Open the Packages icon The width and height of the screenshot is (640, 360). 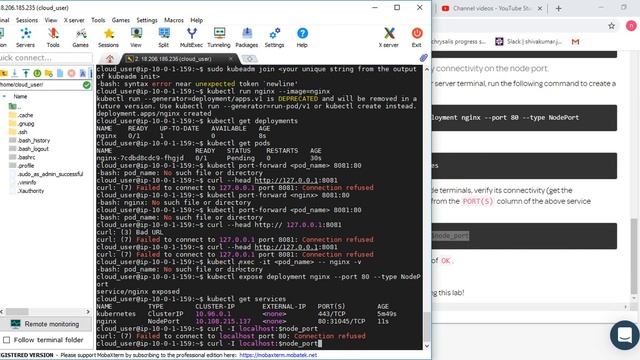(247, 38)
